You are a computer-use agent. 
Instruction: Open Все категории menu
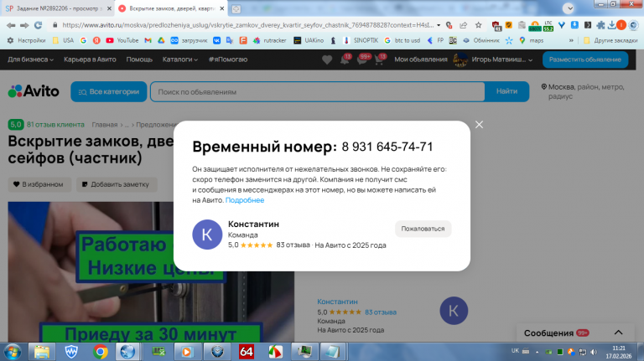click(x=109, y=91)
